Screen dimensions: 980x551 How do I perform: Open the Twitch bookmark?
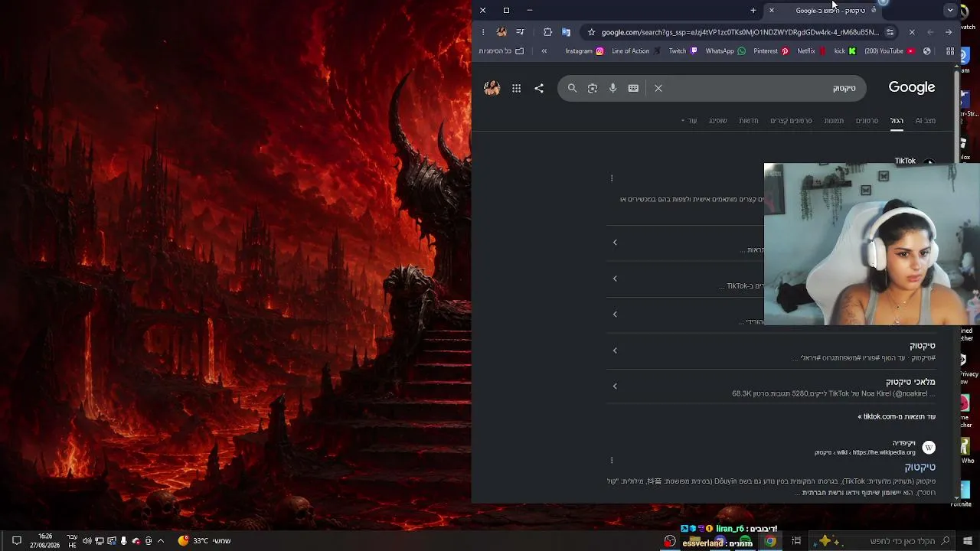[683, 51]
